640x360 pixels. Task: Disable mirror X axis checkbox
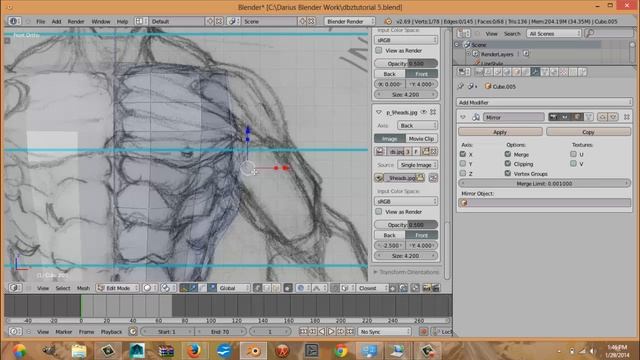pos(463,154)
